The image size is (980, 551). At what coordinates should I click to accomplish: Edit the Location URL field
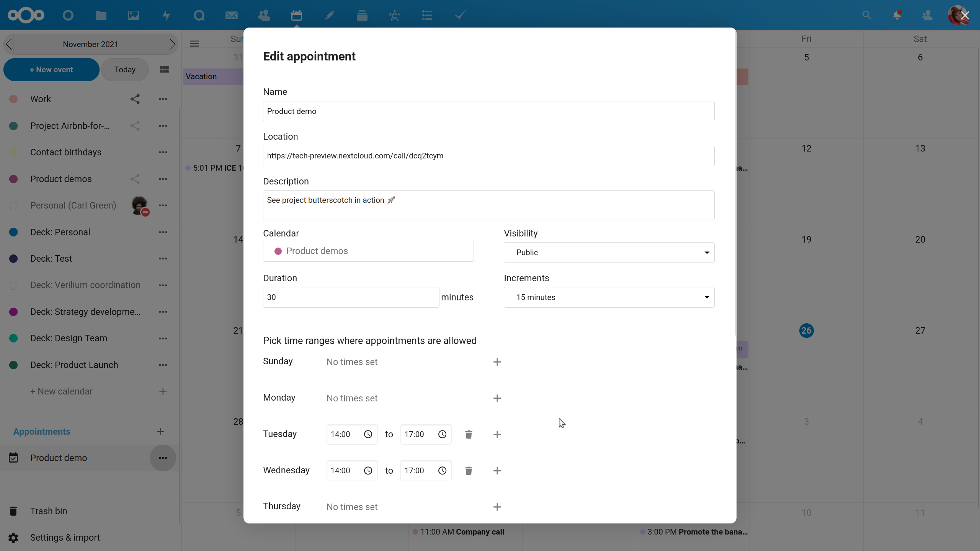click(488, 156)
